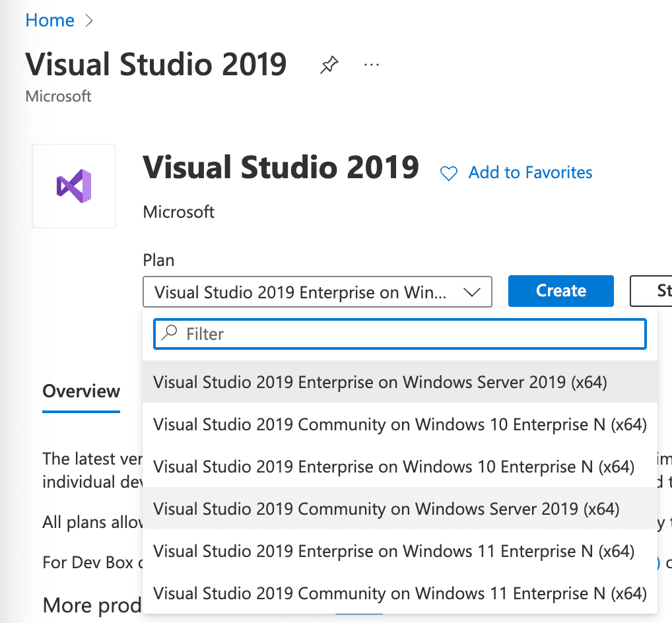Select Community on Windows Server 2019 plan
This screenshot has height=623, width=672.
tap(400, 509)
